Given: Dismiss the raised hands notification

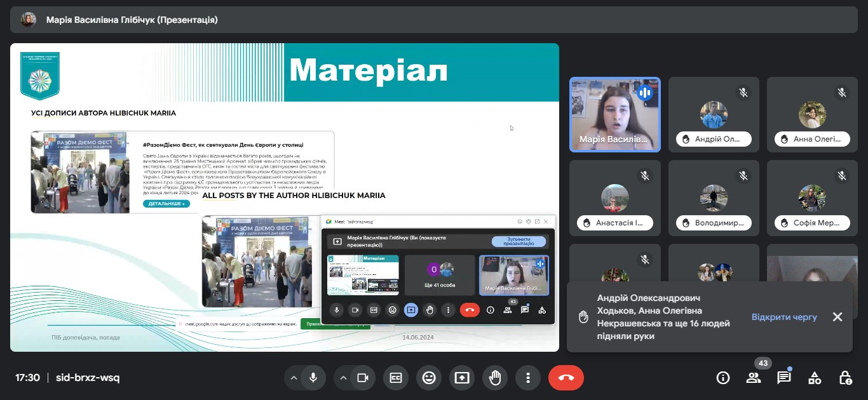Looking at the screenshot, I should point(837,317).
